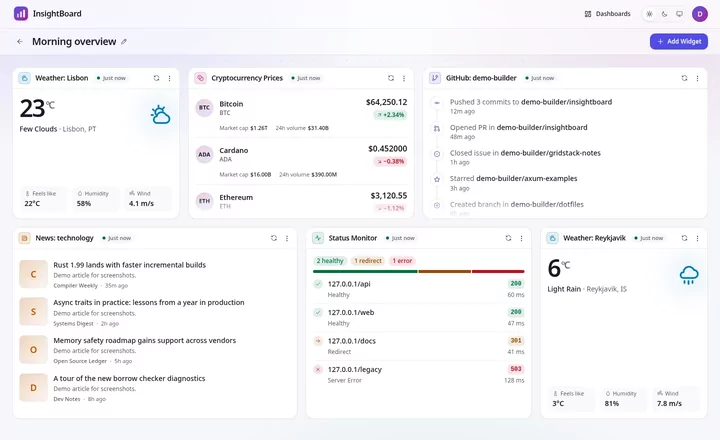Open options menu for GitHub: demo-builder widget

coord(698,78)
